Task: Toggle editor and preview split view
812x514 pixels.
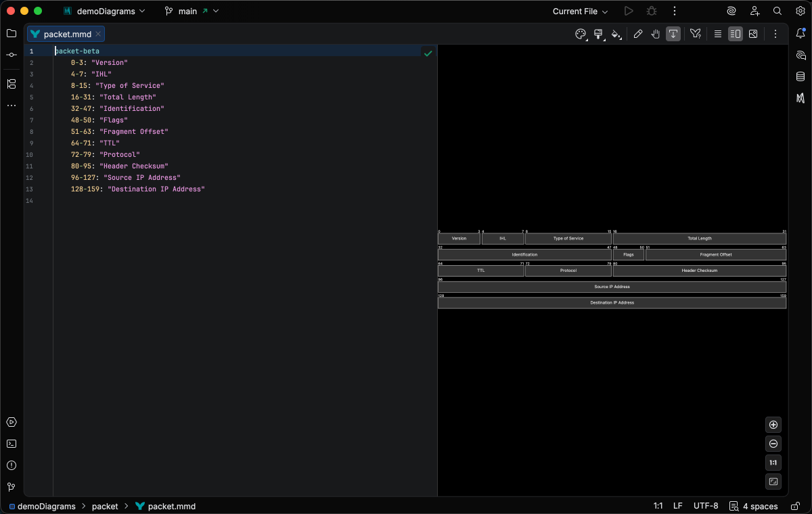Action: [x=736, y=34]
